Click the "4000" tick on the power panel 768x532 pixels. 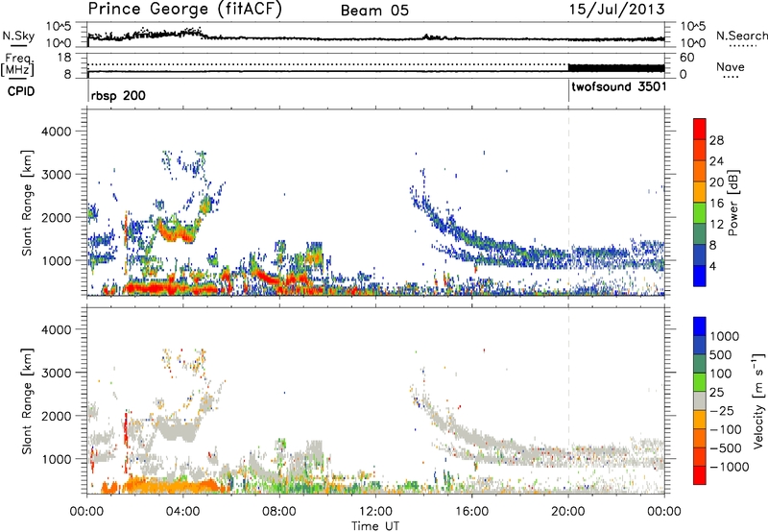(x=56, y=132)
